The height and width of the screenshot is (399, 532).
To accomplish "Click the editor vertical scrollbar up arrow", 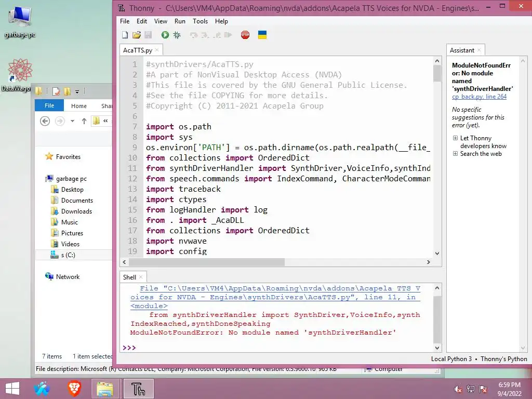I will tap(437, 61).
